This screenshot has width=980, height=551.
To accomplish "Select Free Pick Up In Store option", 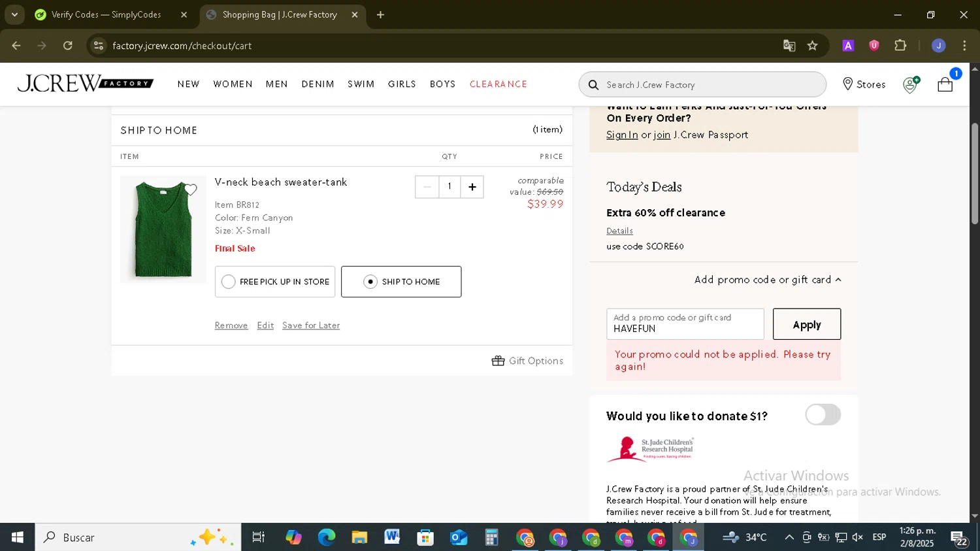I will [275, 282].
